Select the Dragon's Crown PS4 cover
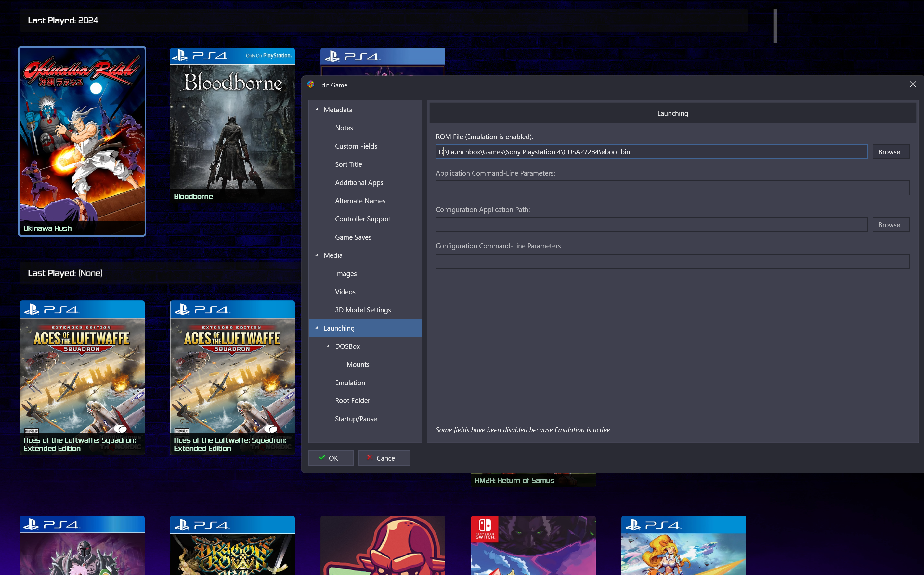 232,545
